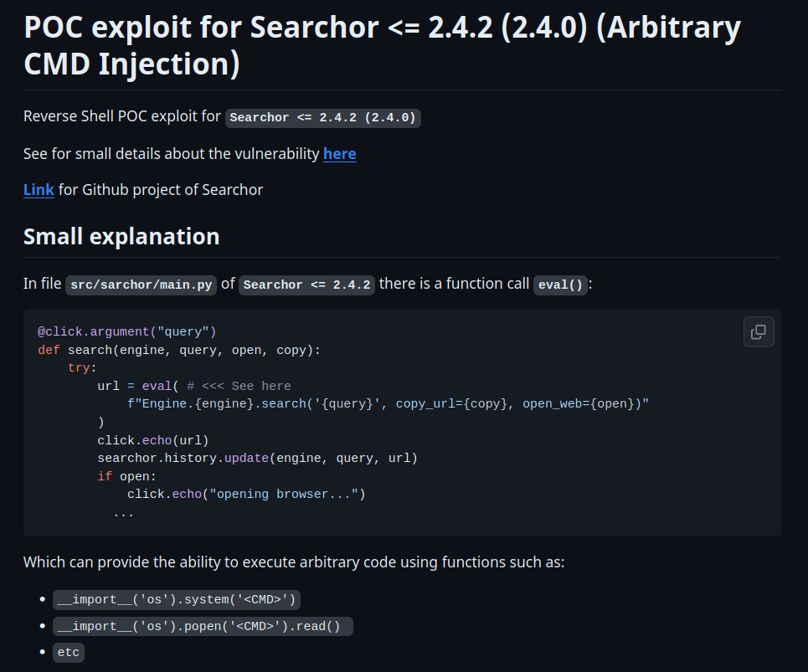Viewport: 808px width, 672px height.
Task: Click 'Reverse Shell POC exploit for' text
Action: 122,117
